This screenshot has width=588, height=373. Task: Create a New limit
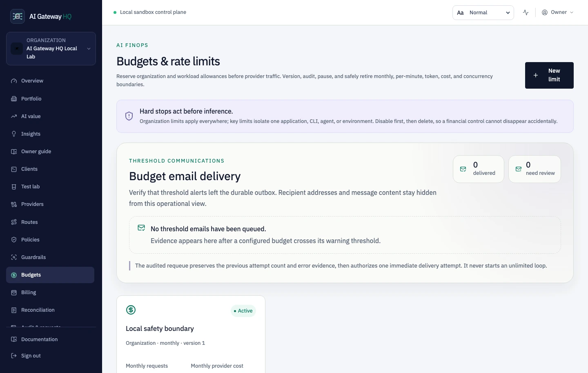[x=549, y=75]
